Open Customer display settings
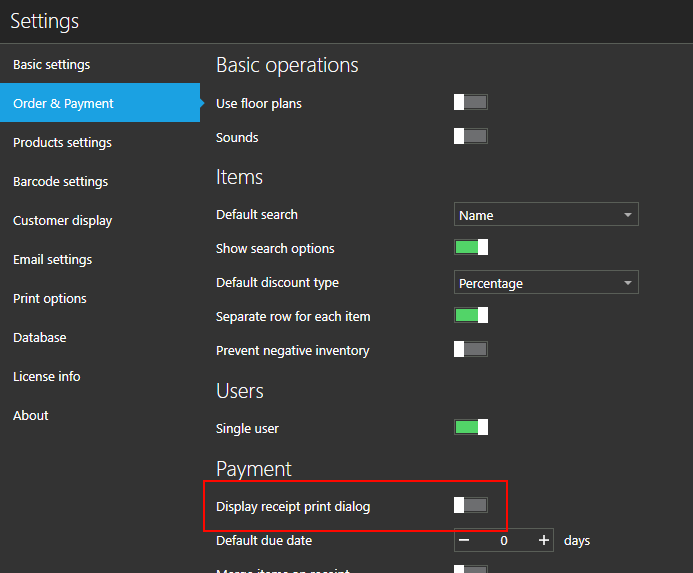The width and height of the screenshot is (693, 573). click(x=62, y=221)
